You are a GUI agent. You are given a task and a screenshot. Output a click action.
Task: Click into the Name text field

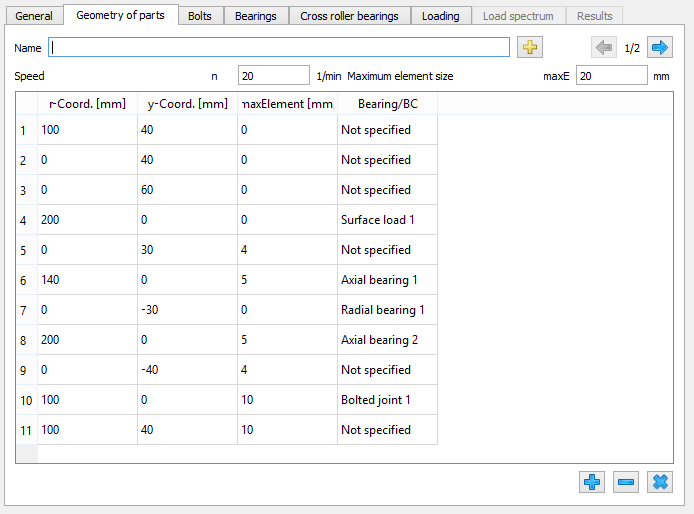(x=280, y=47)
